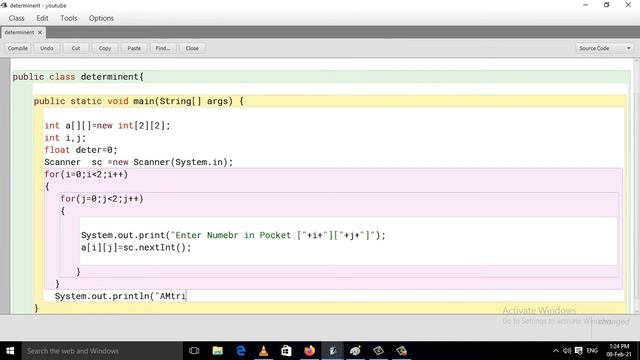This screenshot has width=640, height=360.
Task: Open Firefox from taskbar
Action: (309, 351)
